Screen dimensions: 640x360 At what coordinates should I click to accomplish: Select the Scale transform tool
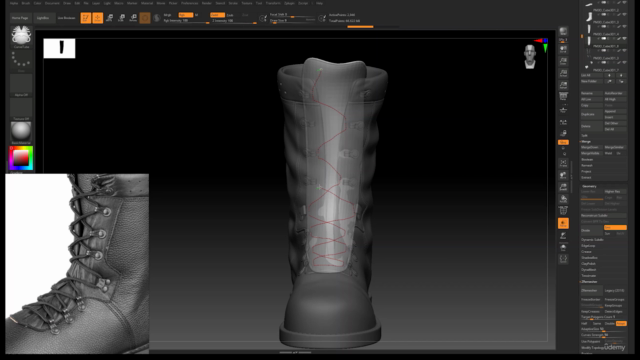tap(121, 18)
